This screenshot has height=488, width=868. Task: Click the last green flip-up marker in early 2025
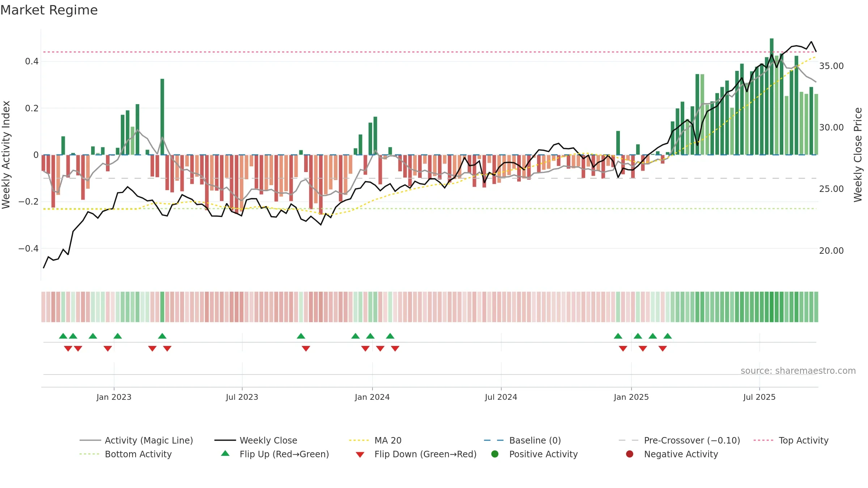pyautogui.click(x=668, y=336)
